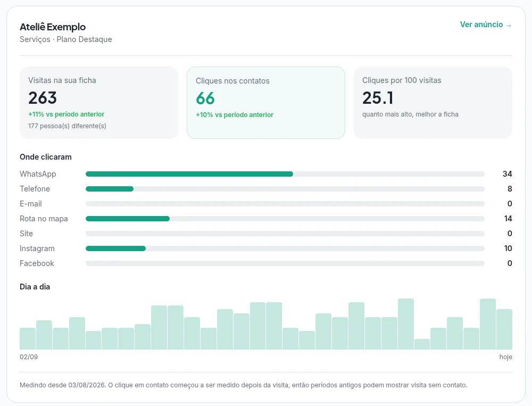
Task: Click the WhatsApp row label
Action: pyautogui.click(x=38, y=174)
